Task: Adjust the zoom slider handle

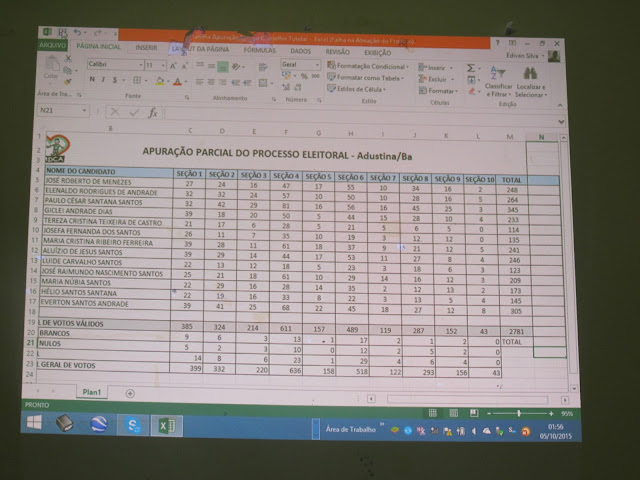Action: [x=518, y=413]
